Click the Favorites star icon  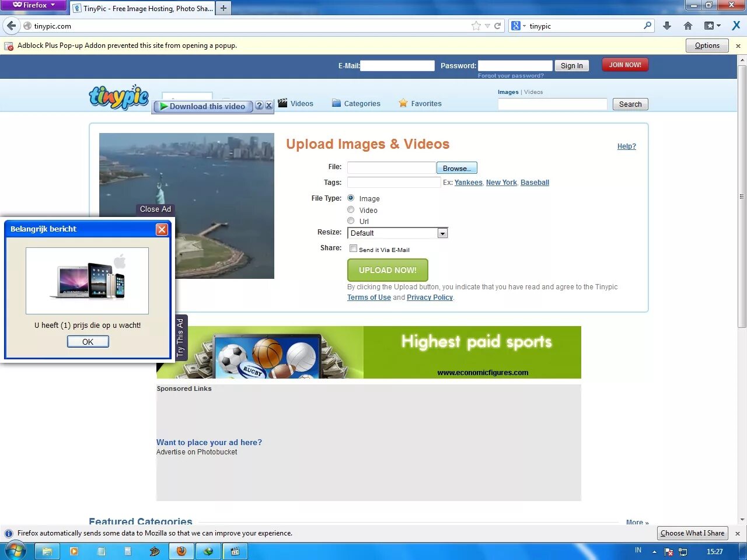point(403,103)
